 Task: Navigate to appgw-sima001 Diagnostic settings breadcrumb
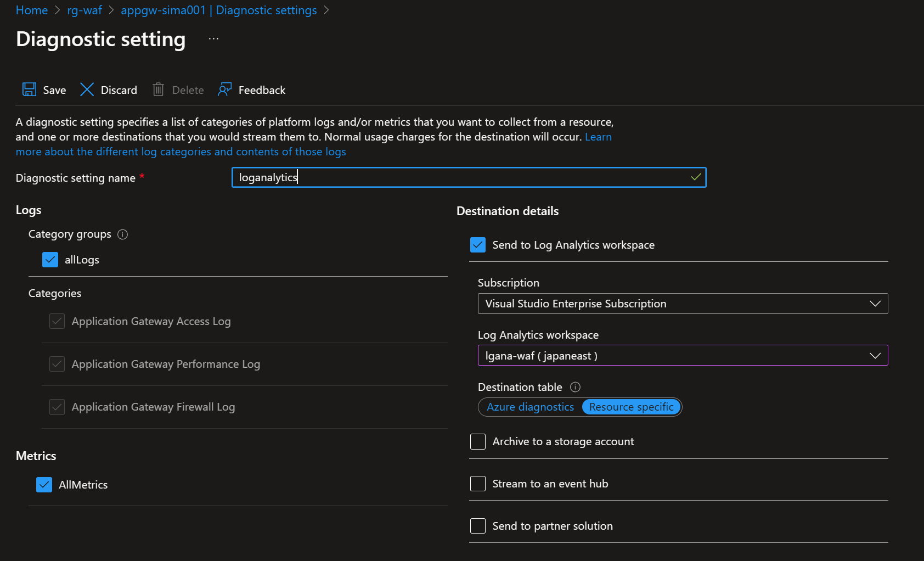point(218,10)
